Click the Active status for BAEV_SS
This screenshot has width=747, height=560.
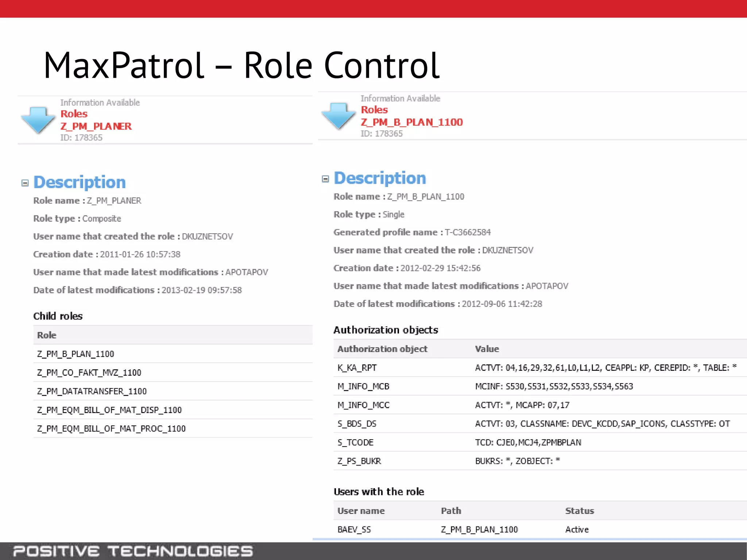pos(577,529)
